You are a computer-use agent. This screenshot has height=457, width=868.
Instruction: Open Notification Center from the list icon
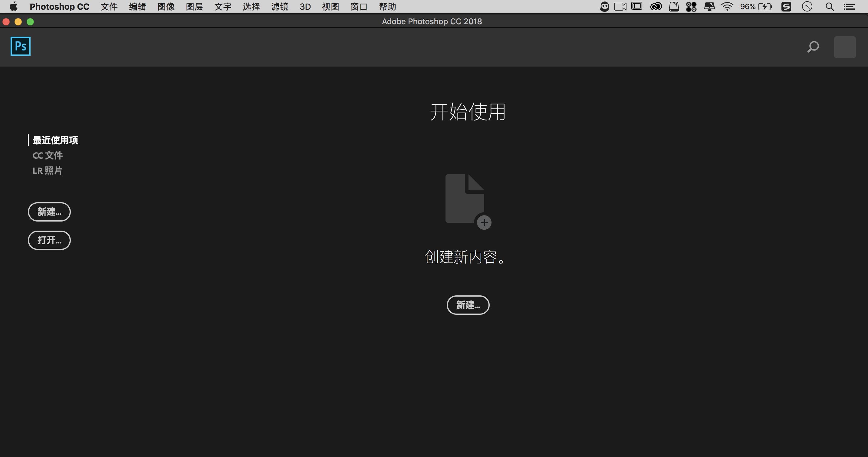(x=850, y=6)
